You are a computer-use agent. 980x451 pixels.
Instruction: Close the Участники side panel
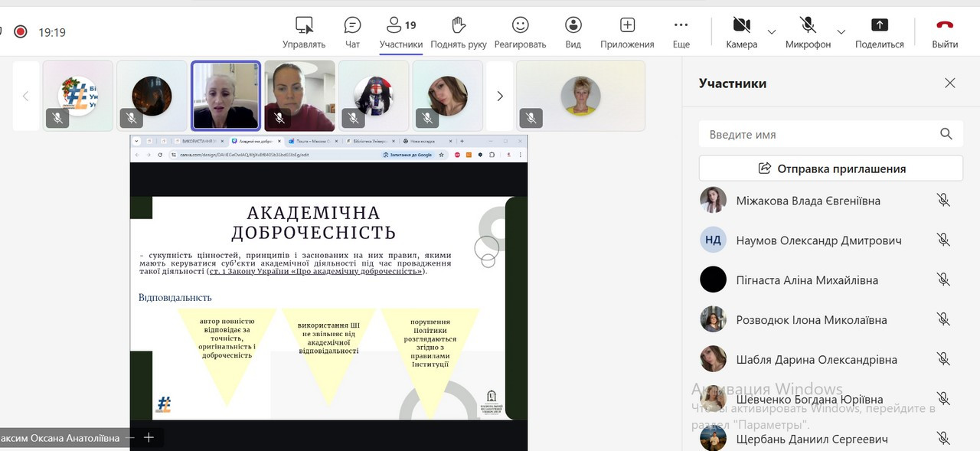tap(950, 83)
